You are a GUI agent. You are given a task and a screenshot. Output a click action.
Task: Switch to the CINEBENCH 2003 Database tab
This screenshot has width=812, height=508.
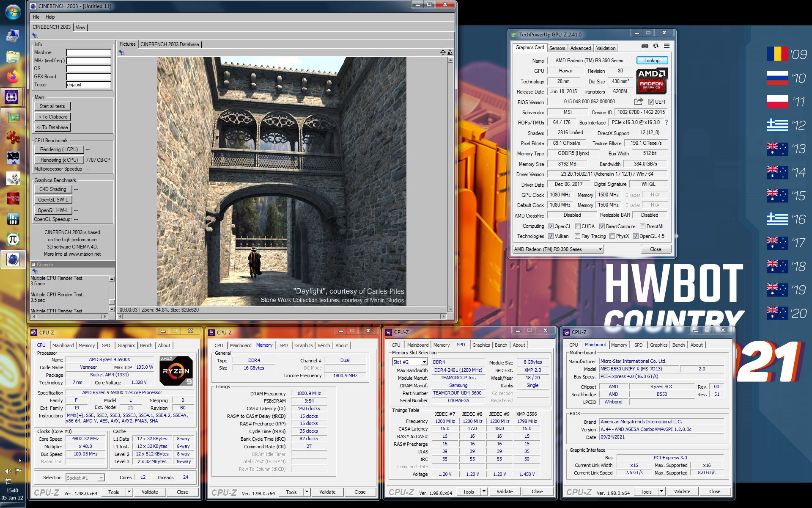[x=170, y=44]
